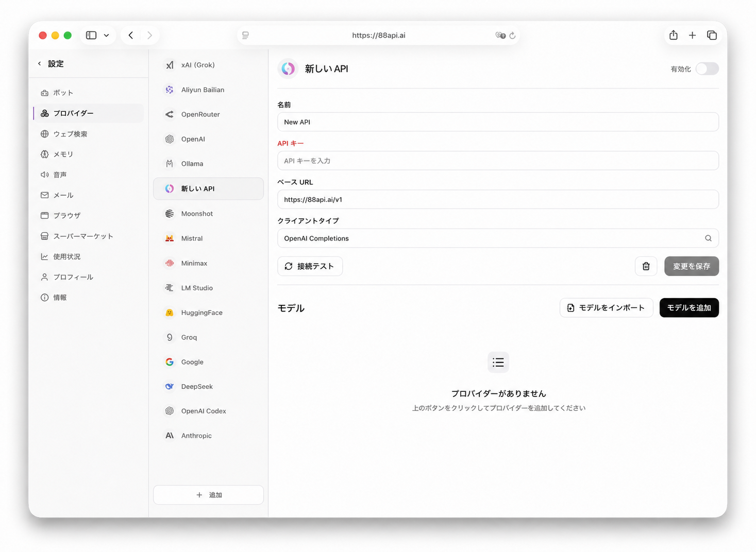Screen dimensions: 756x552
Task: Click the 新しい API header logo
Action: coord(288,68)
